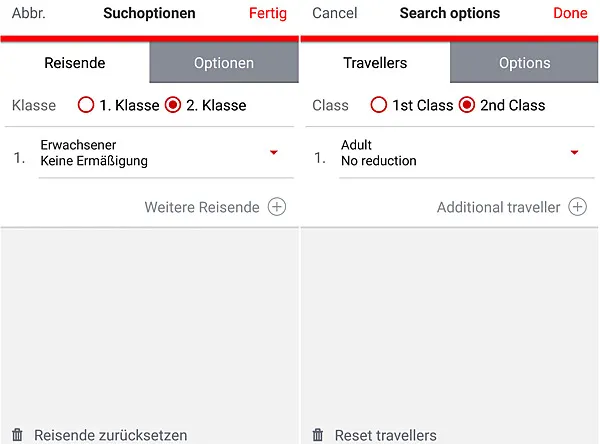Click the plus icon beside Additional traveller

pyautogui.click(x=577, y=207)
